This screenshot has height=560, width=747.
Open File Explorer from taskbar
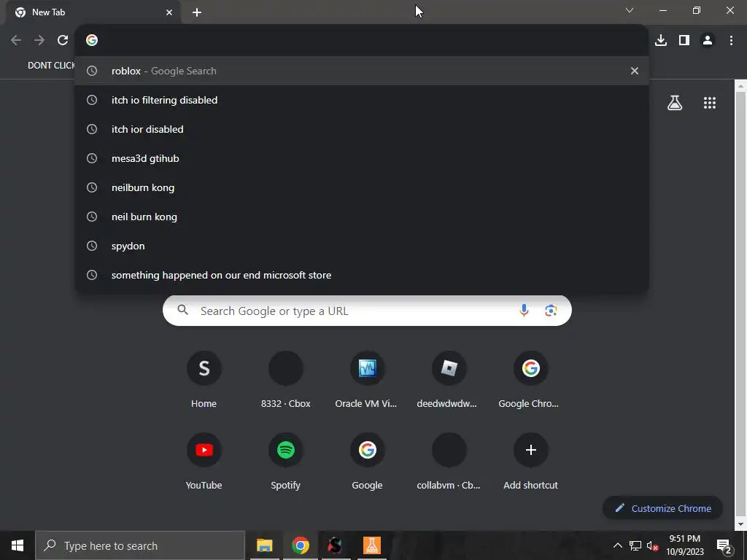tap(264, 545)
